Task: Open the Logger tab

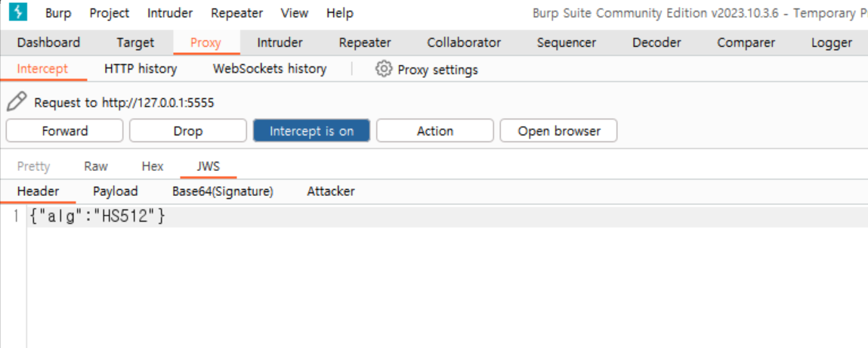Action: coord(832,42)
